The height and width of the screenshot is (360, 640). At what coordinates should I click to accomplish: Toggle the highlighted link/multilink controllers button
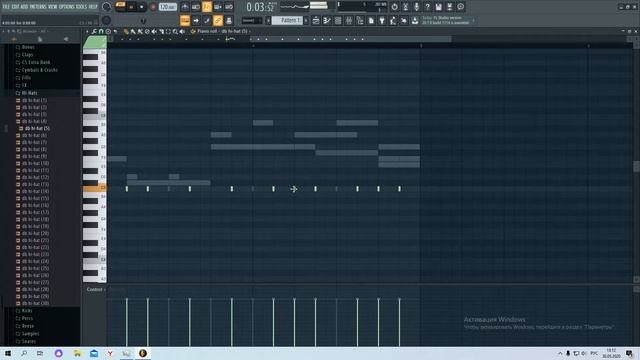pos(218,20)
